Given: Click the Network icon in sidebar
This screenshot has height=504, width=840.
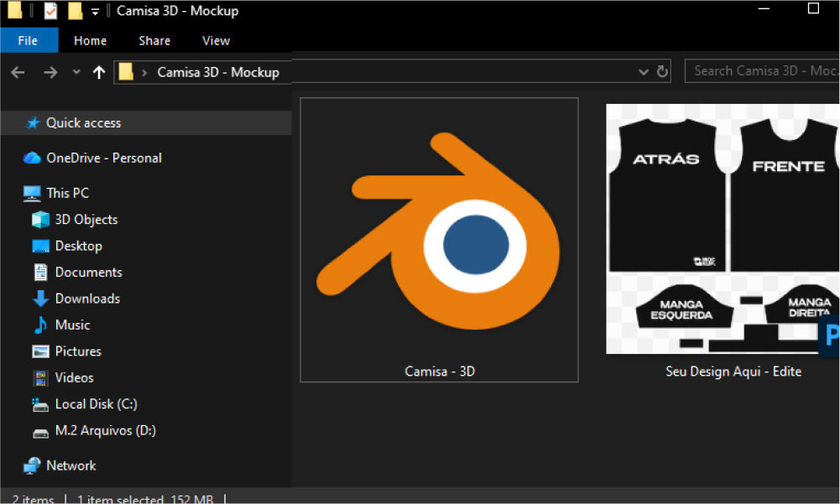Looking at the screenshot, I should point(32,465).
